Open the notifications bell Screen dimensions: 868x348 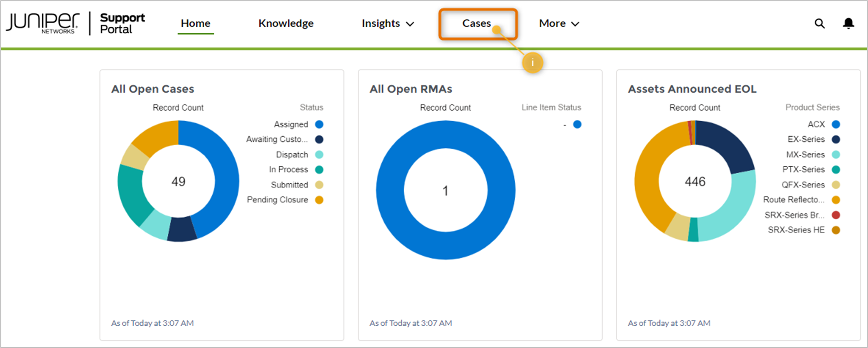pyautogui.click(x=848, y=24)
